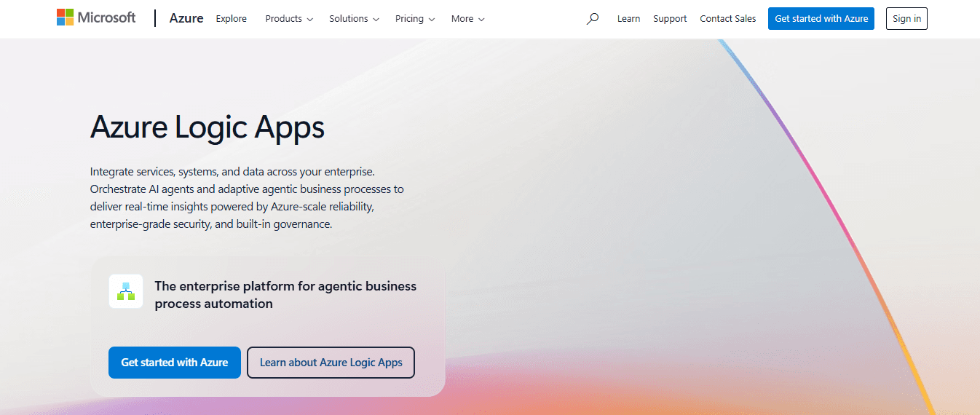Open the search magnifier icon
This screenshot has height=415, width=980.
tap(593, 19)
